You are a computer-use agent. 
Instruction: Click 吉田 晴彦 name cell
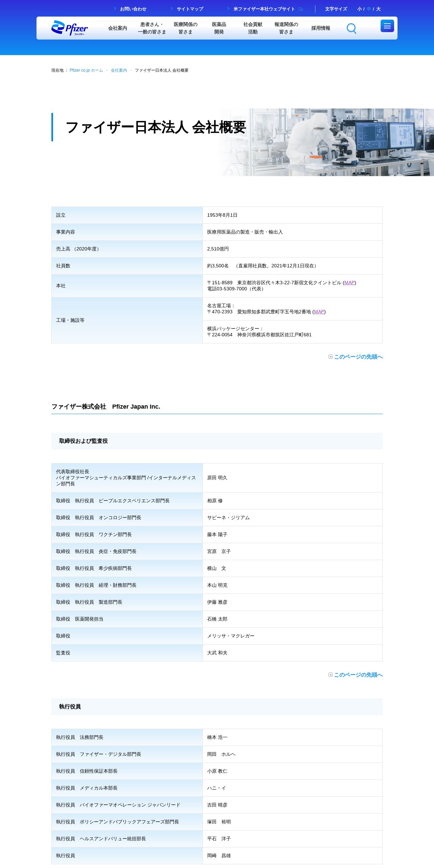point(292,805)
